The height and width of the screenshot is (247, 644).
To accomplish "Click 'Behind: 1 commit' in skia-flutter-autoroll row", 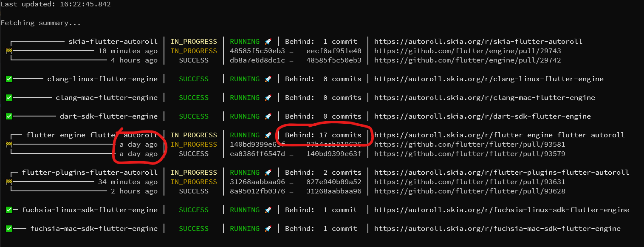I will 321,42.
